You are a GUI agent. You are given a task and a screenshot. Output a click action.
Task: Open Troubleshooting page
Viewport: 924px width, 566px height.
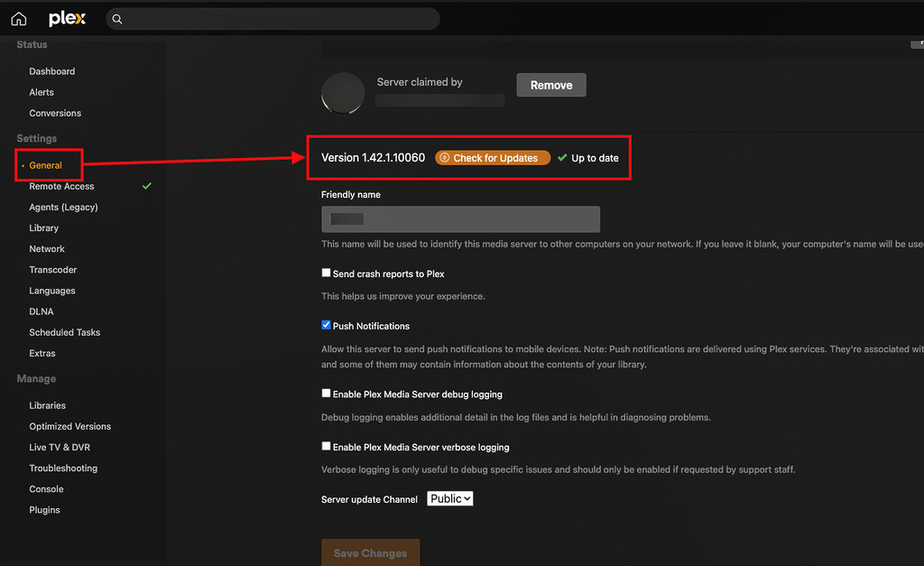pyautogui.click(x=63, y=469)
